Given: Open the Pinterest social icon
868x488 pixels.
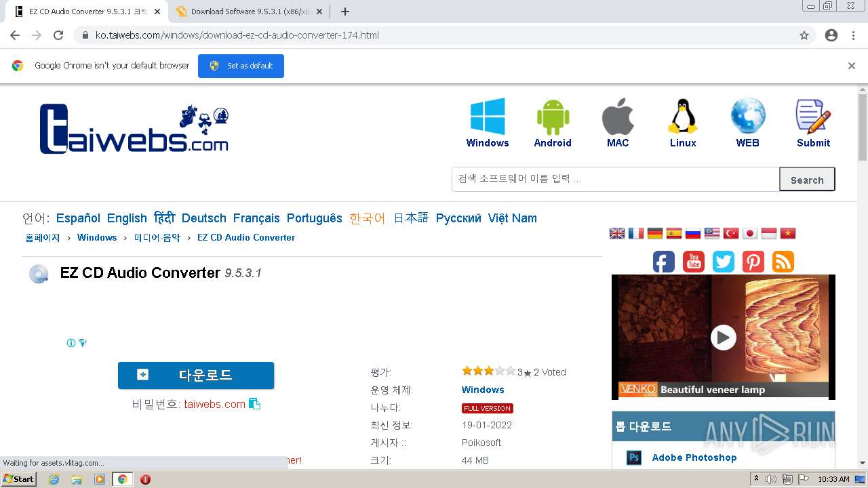Looking at the screenshot, I should point(753,262).
